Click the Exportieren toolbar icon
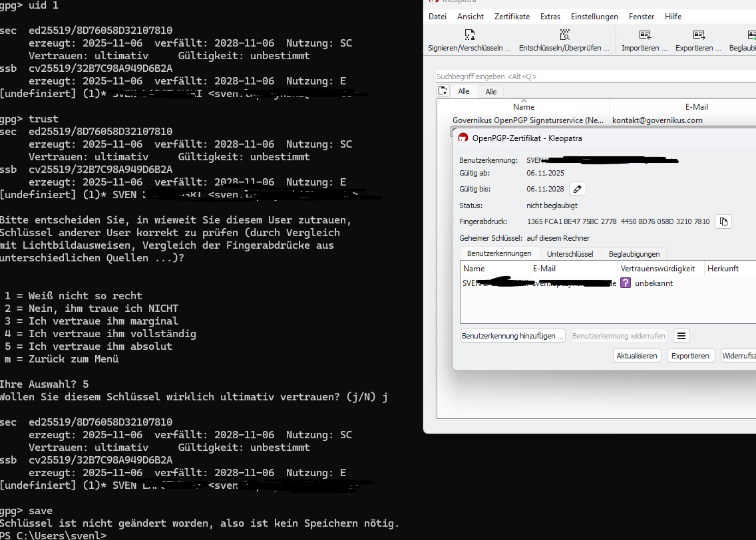This screenshot has height=540, width=756. pos(698,35)
